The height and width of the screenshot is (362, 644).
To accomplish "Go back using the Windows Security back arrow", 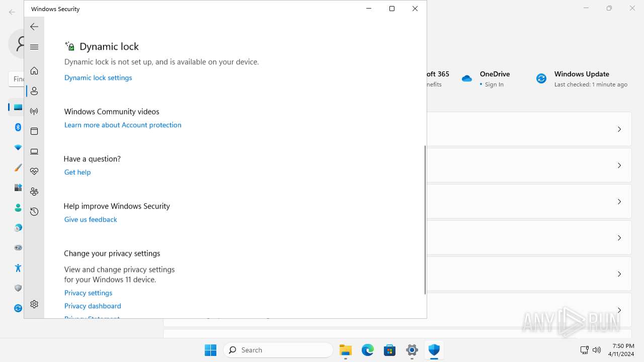I will (x=34, y=27).
